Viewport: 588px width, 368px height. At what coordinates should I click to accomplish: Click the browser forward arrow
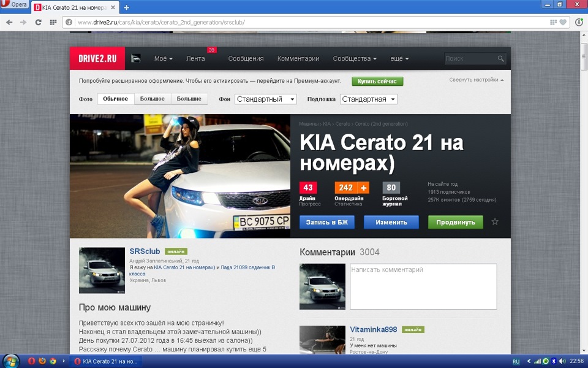23,22
